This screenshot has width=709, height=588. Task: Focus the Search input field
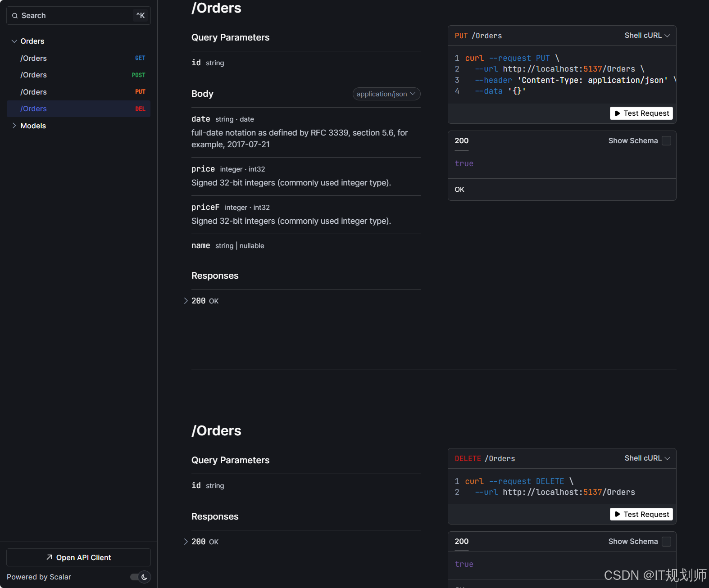[x=78, y=16]
